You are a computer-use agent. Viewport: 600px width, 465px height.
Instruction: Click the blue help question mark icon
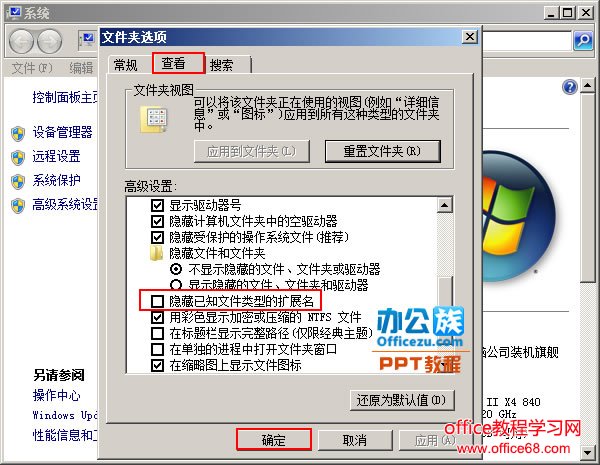tap(570, 87)
